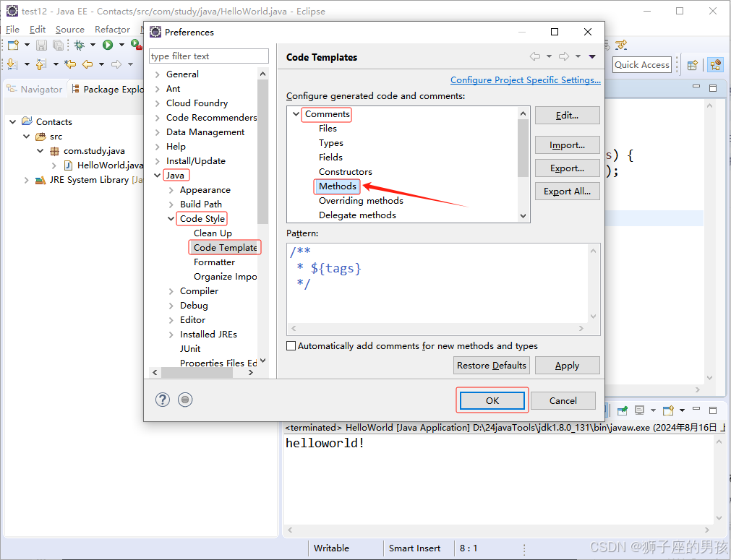Viewport: 731px width, 560px height.
Task: Click the skip breakpoints arrow icon
Action: point(621,46)
